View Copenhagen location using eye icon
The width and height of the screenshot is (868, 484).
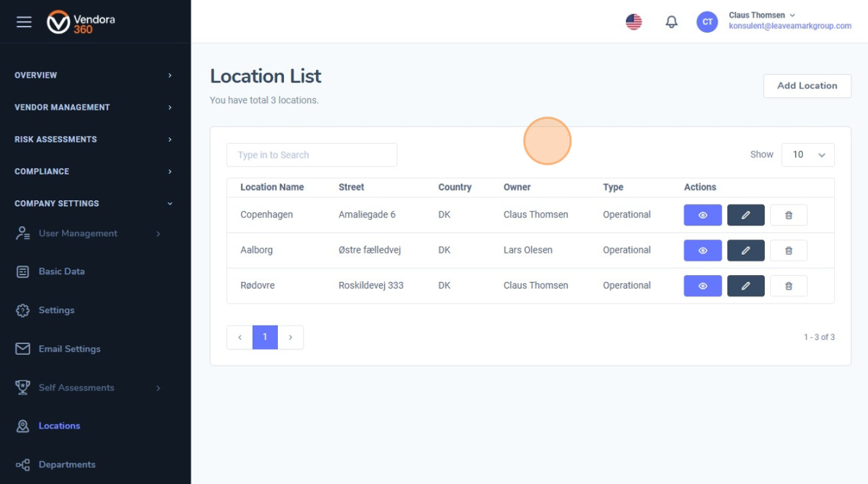point(703,215)
